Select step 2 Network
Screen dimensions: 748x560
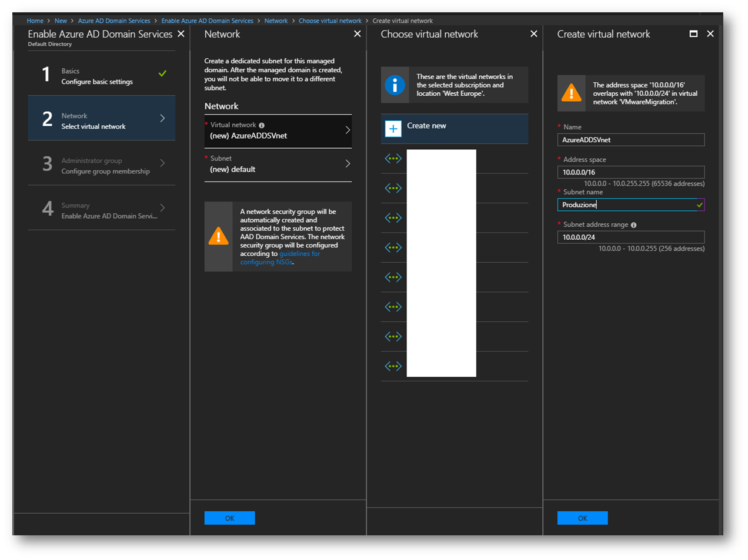pos(102,118)
